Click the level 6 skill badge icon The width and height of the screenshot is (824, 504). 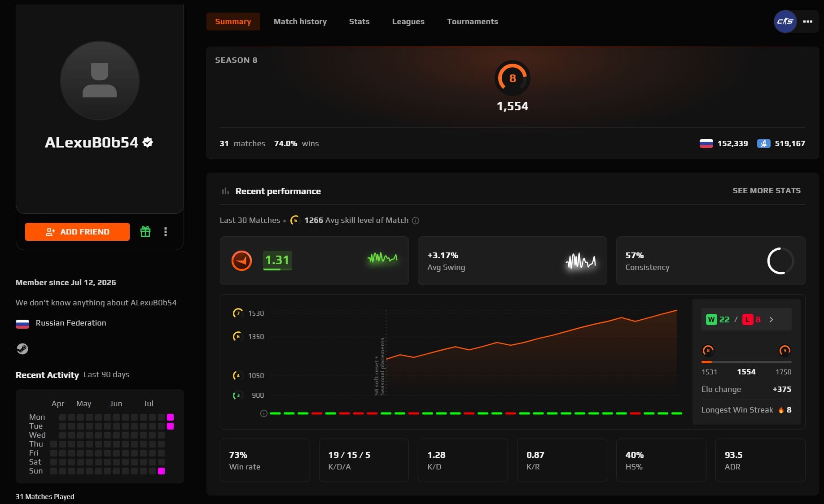(295, 220)
